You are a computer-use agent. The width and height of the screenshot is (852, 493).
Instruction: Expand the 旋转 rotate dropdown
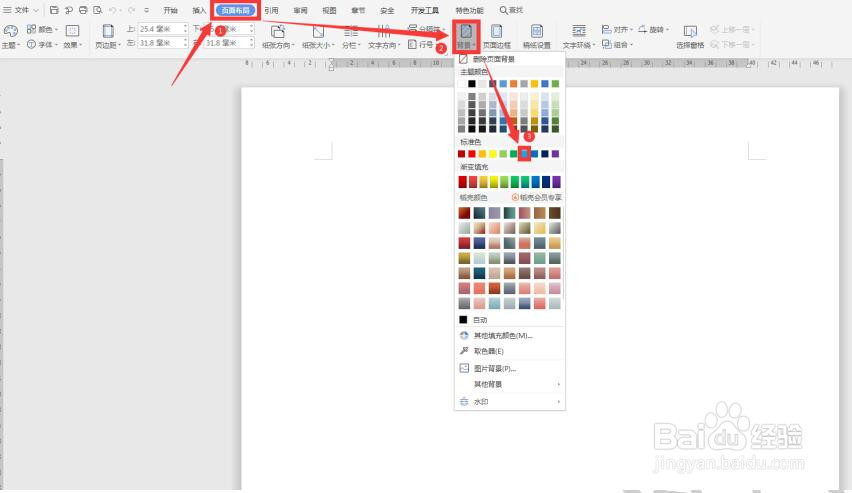tap(653, 29)
